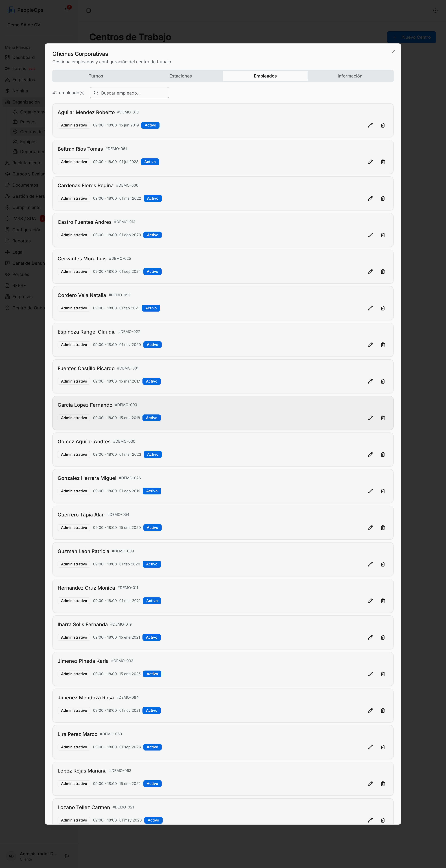Image resolution: width=446 pixels, height=868 pixels.
Task: Select the Información tab
Action: 350,76
